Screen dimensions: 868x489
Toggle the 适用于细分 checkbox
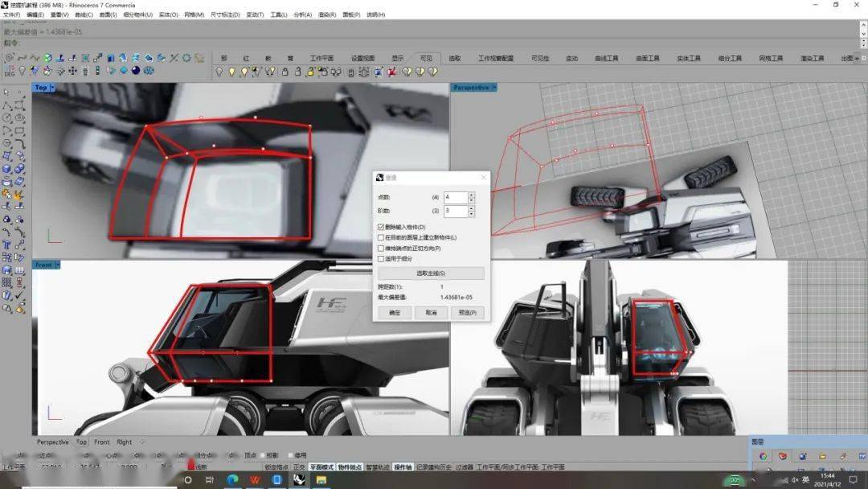coord(381,259)
